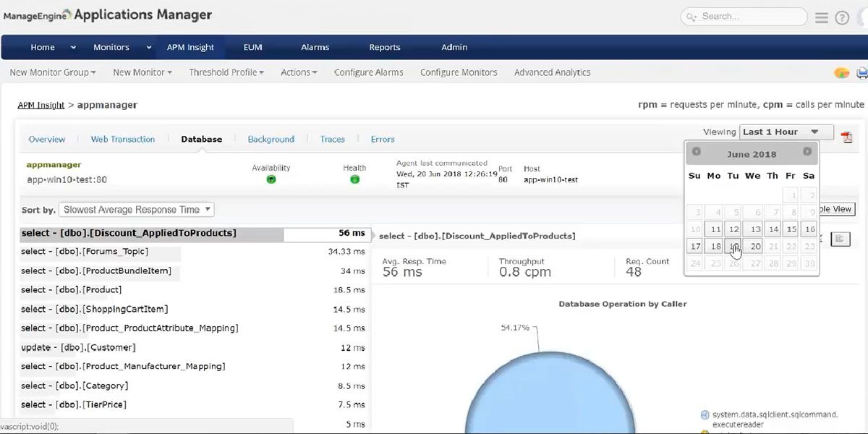Select the Alarms menu in the navigation bar
Viewport: 868px width, 434px height.
(x=315, y=46)
